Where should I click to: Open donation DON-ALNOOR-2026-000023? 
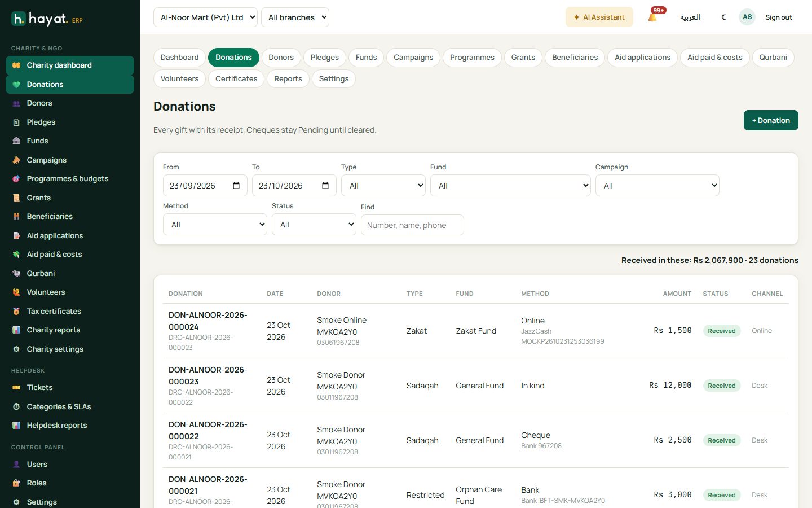click(208, 376)
